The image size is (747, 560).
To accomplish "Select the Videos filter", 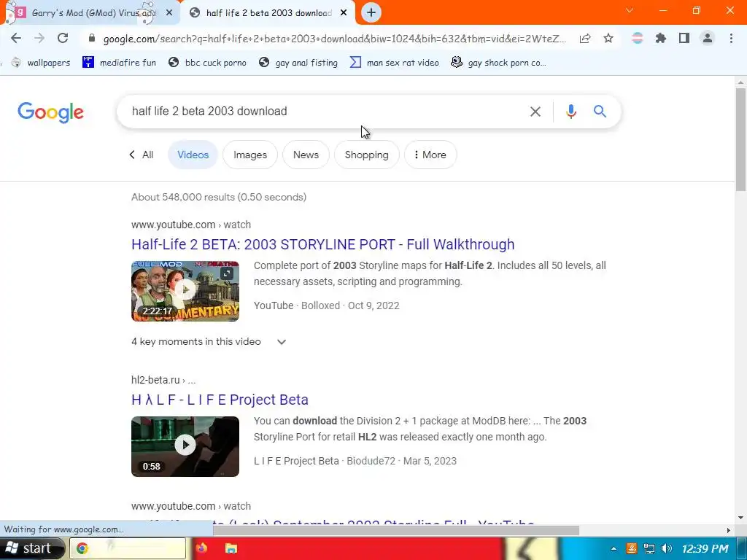I will pos(193,155).
